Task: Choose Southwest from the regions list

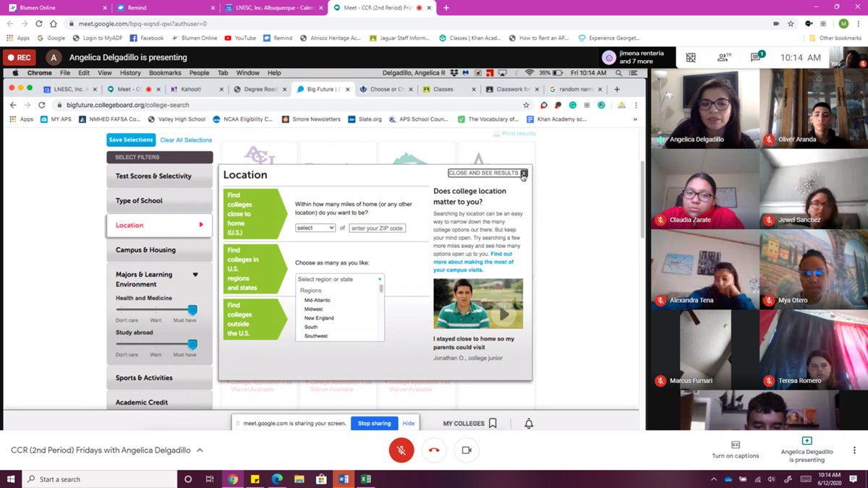Action: click(316, 336)
